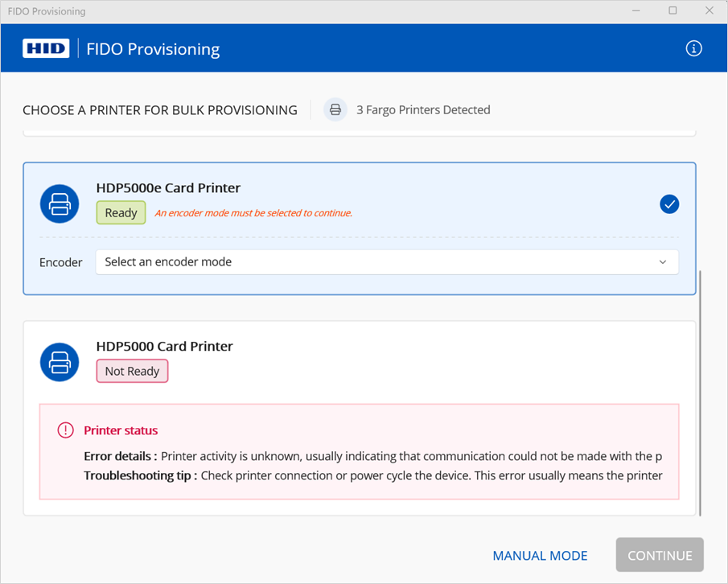Toggle the HDP5000e selected checkmark
728x584 pixels.
click(x=669, y=204)
